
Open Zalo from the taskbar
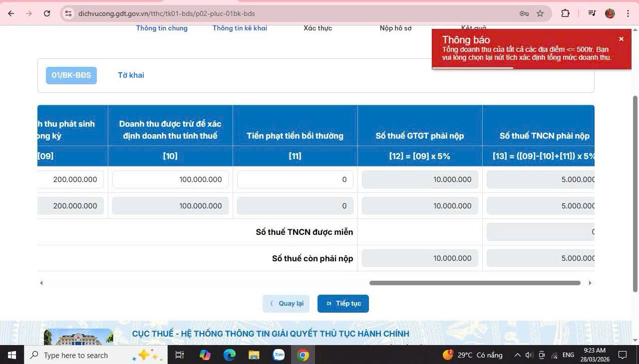coord(279,355)
